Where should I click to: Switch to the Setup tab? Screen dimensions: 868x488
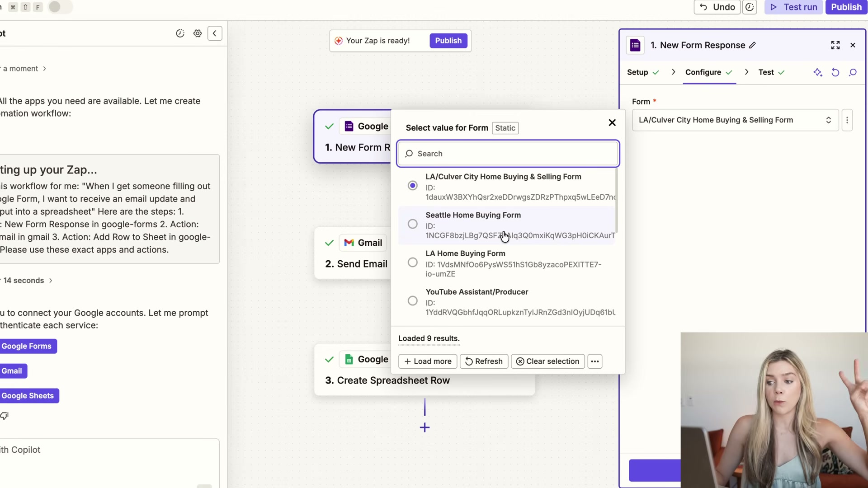coord(643,72)
